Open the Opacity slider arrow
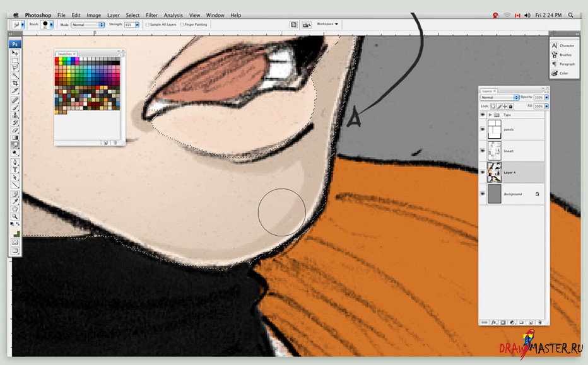The width and height of the screenshot is (588, 365). (x=546, y=98)
